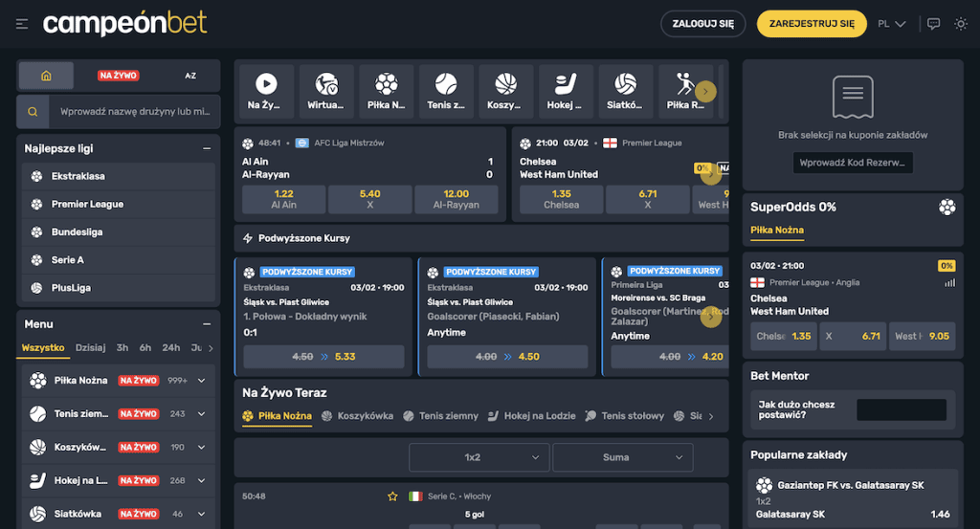The width and height of the screenshot is (980, 529).
Task: Advance boosted odds cards with yellow arrow
Action: (x=711, y=318)
